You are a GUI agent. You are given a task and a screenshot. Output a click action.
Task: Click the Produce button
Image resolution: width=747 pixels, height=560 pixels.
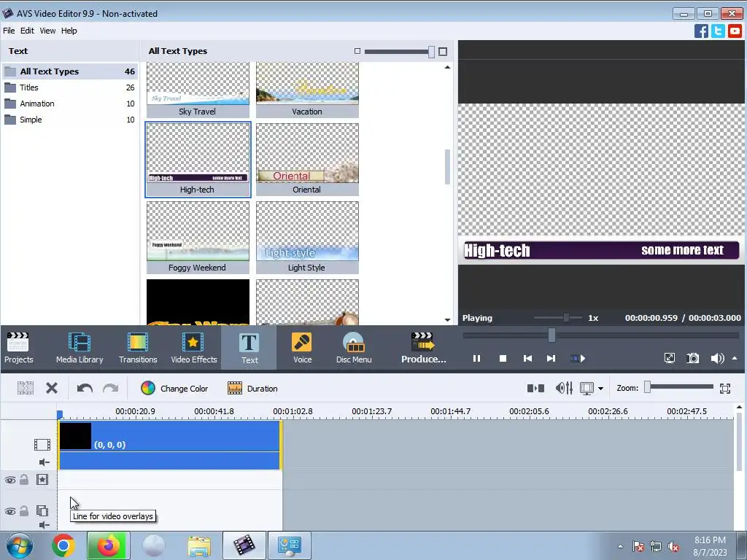pos(423,348)
